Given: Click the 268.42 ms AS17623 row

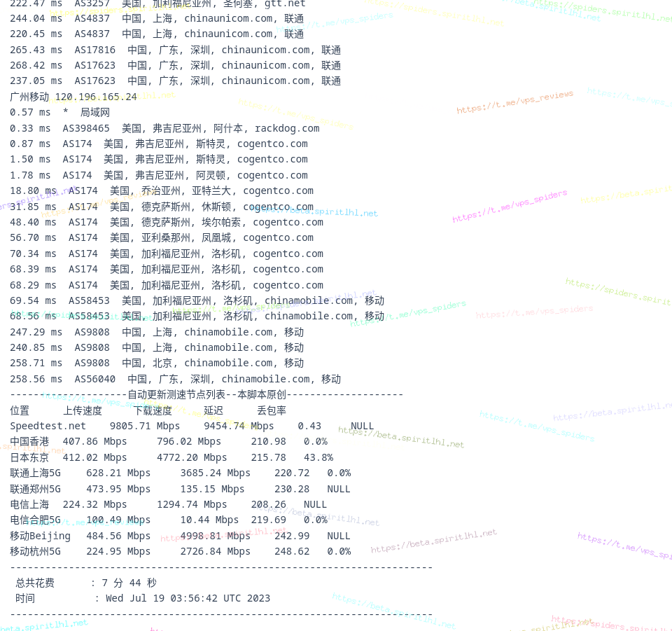Looking at the screenshot, I should [175, 66].
